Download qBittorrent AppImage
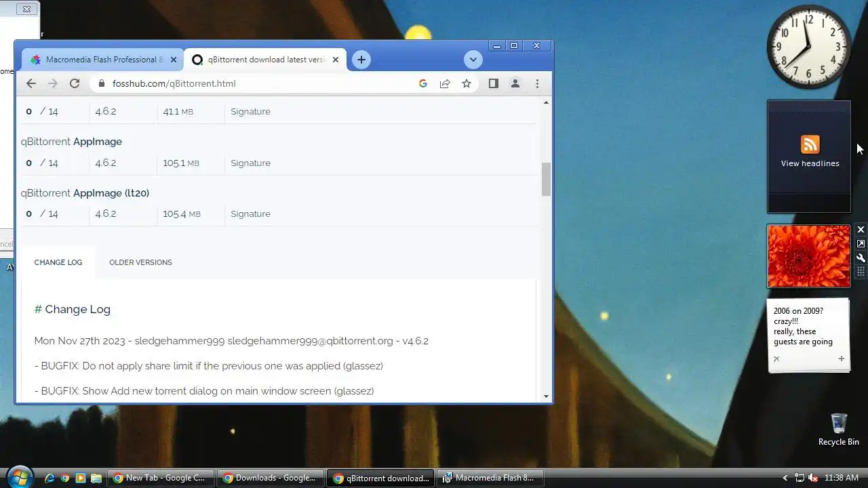This screenshot has height=488, width=868. click(x=71, y=142)
